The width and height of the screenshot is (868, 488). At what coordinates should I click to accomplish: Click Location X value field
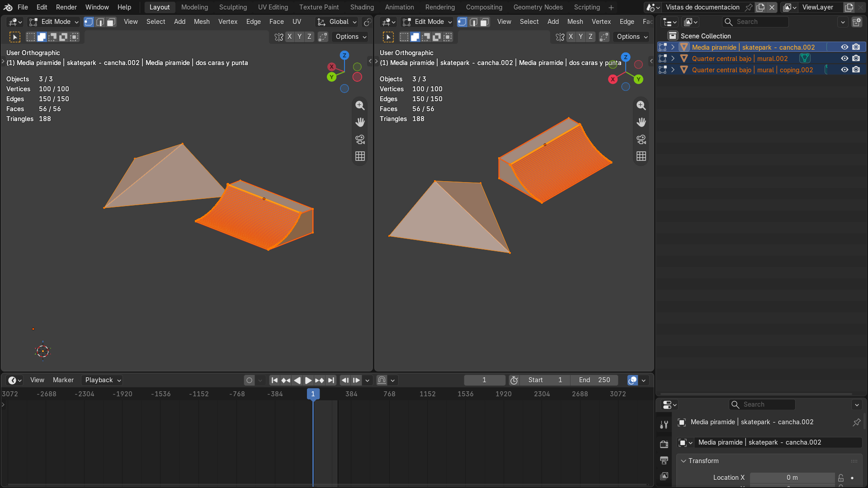(x=792, y=478)
